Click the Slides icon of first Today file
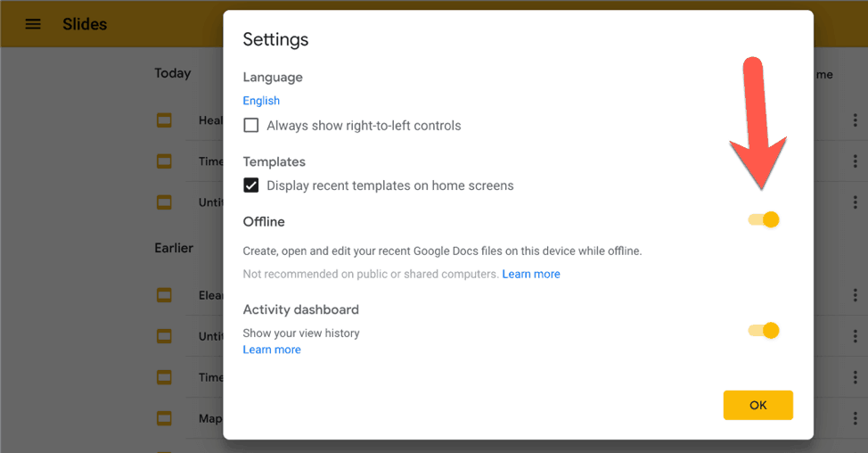868x453 pixels. [x=164, y=120]
